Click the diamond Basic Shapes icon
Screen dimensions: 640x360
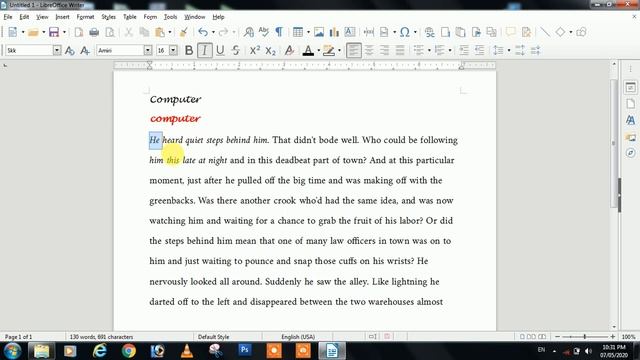(560, 32)
